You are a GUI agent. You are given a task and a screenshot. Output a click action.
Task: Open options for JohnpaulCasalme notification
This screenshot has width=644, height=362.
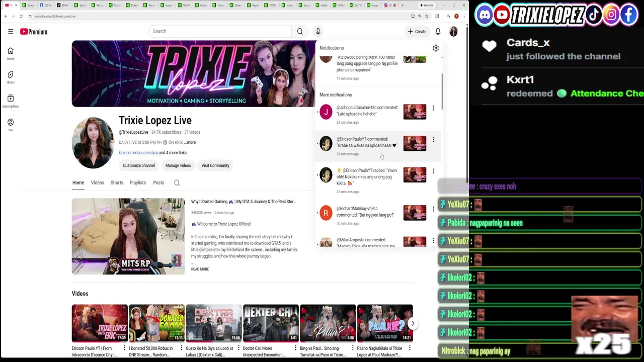pos(433,108)
